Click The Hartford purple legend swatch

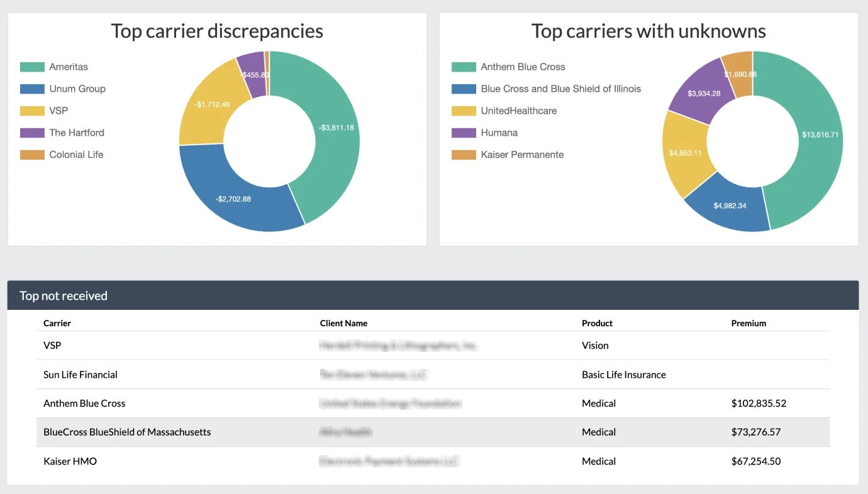pyautogui.click(x=32, y=133)
